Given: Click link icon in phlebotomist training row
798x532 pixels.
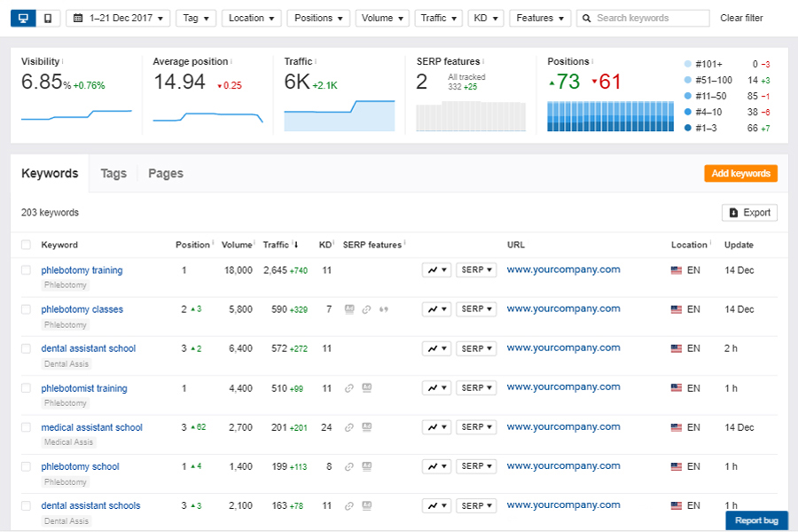Looking at the screenshot, I should [x=349, y=388].
